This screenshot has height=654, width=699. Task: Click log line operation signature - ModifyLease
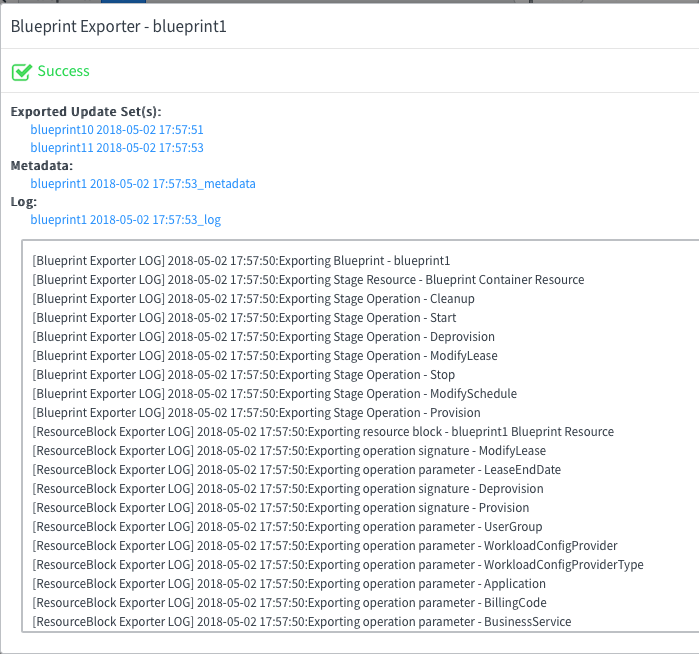pos(289,451)
